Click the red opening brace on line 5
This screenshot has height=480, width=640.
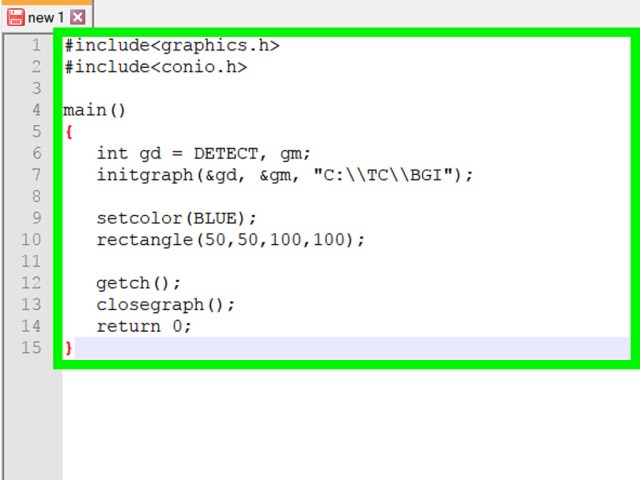pyautogui.click(x=69, y=132)
